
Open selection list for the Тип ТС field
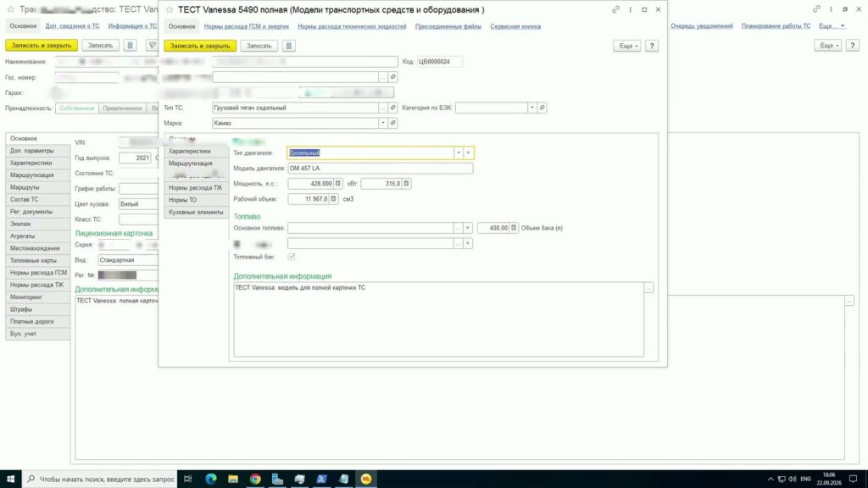382,108
